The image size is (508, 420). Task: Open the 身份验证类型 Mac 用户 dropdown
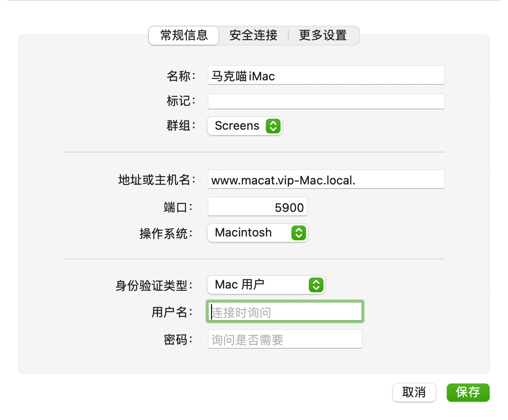(x=265, y=285)
